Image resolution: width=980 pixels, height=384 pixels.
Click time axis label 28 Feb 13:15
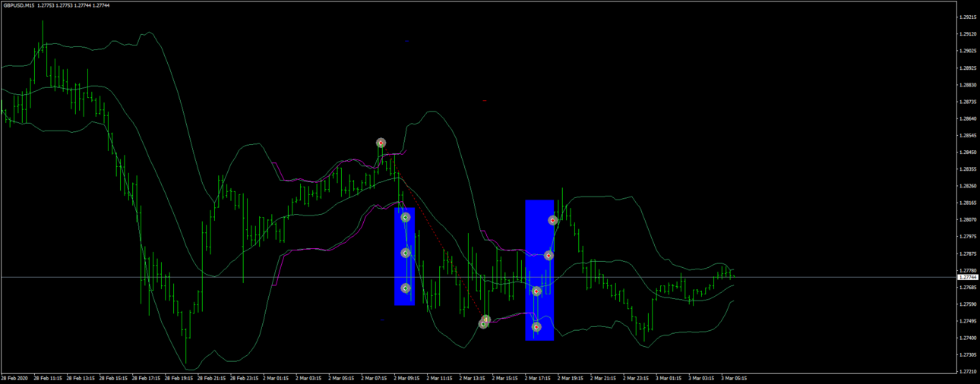(x=81, y=378)
